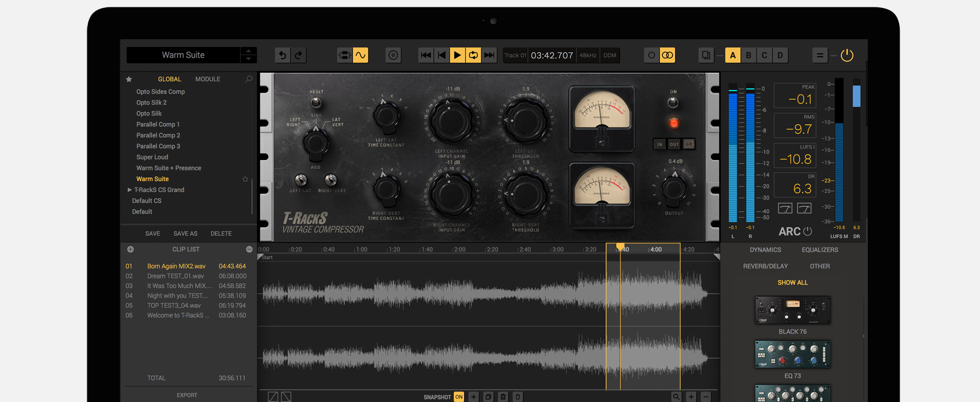980x402 pixels.
Task: Open the GLOBAL presets tab
Action: click(170, 79)
